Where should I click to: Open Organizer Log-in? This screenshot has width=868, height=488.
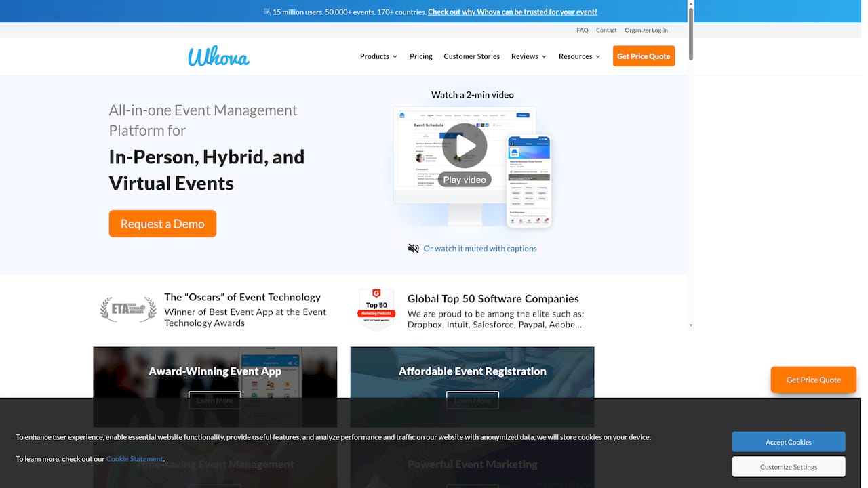click(646, 30)
